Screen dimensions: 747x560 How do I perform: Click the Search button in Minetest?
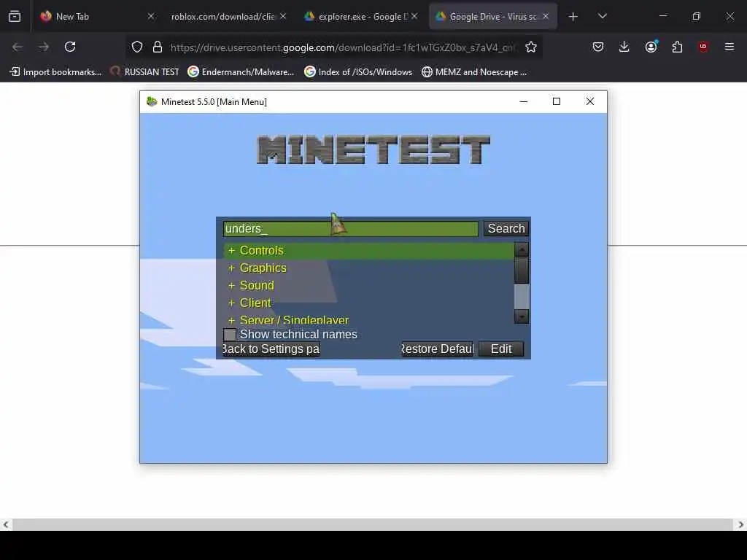506,228
